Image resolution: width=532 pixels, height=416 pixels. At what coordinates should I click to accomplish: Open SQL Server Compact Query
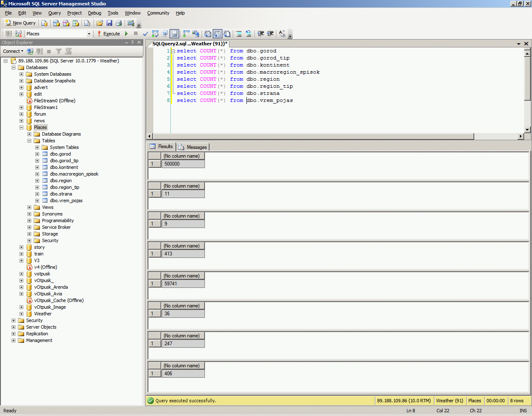(87, 23)
